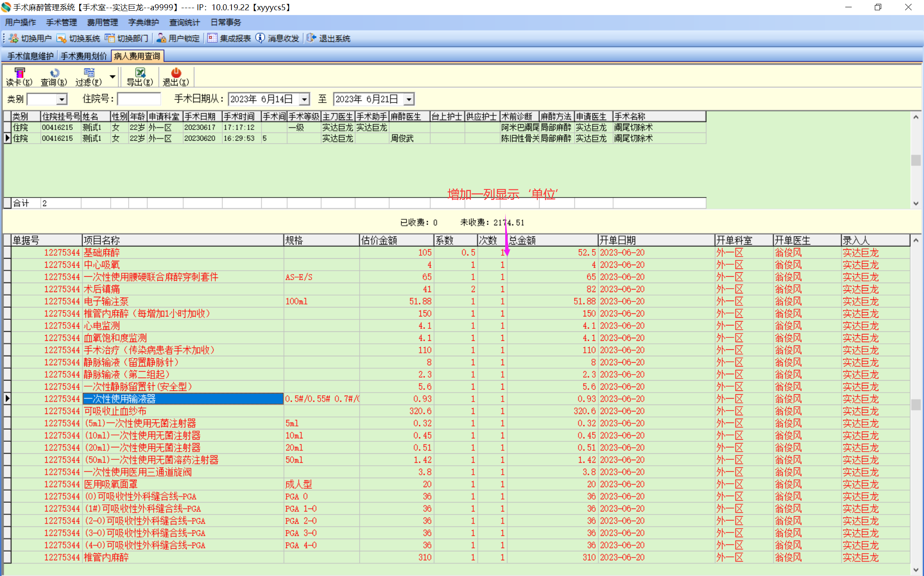Viewport: 924px width, 576px height.
Task: Select the 中心吸氧 fee row
Action: tap(102, 265)
